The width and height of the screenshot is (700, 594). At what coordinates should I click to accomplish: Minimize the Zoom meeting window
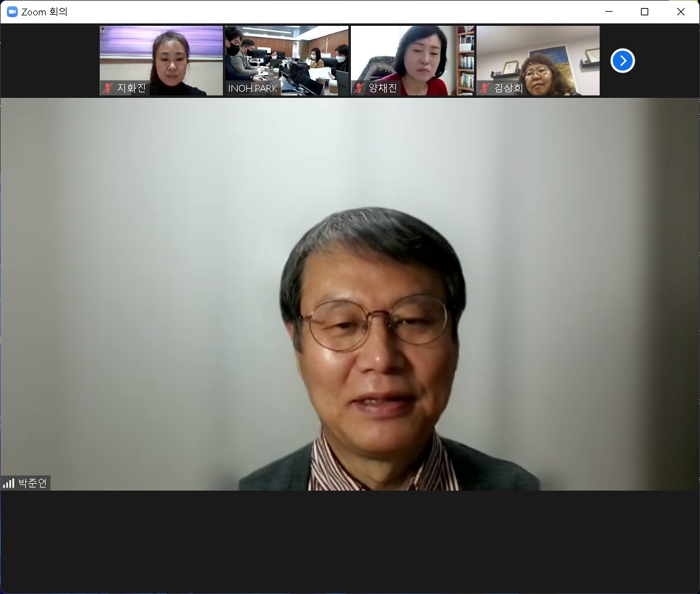[x=608, y=12]
